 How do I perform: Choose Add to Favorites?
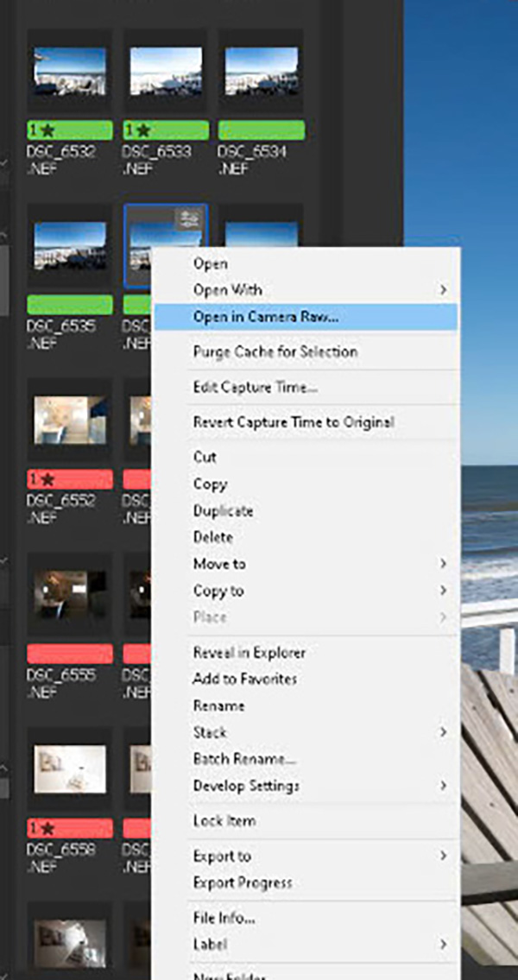point(244,679)
